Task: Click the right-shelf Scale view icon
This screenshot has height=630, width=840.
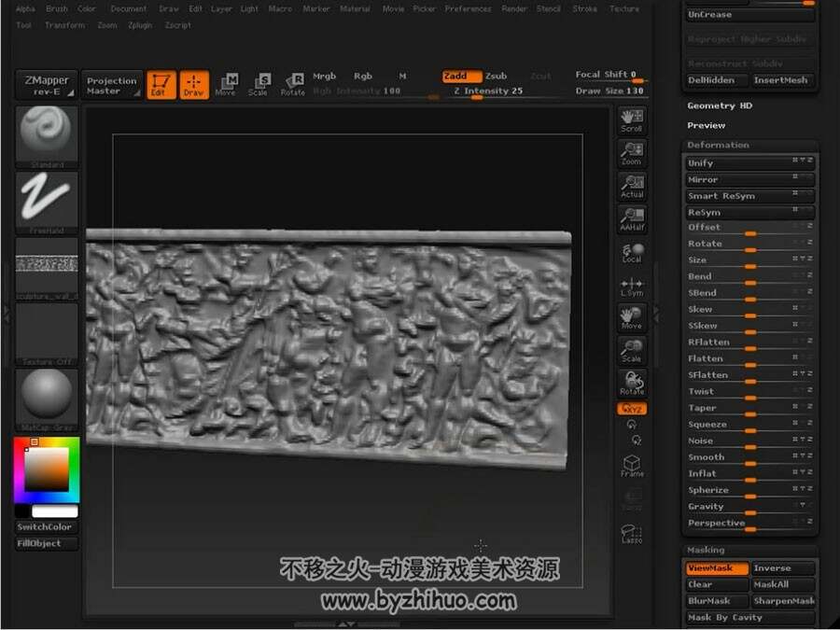Action: (632, 350)
